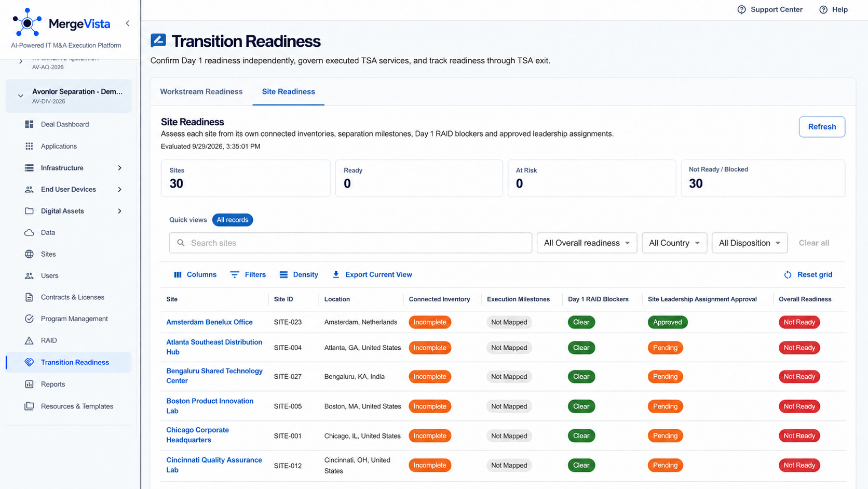This screenshot has width=868, height=489.
Task: Click the Infrastructure server icon
Action: [x=29, y=168]
